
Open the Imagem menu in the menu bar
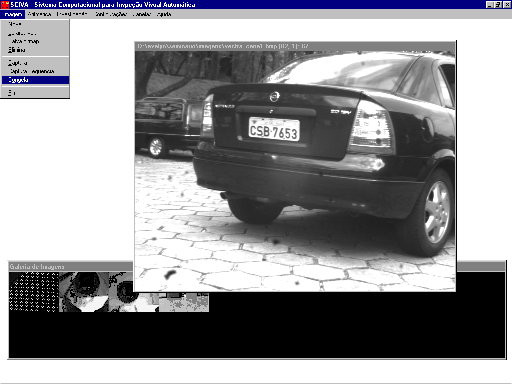13,14
